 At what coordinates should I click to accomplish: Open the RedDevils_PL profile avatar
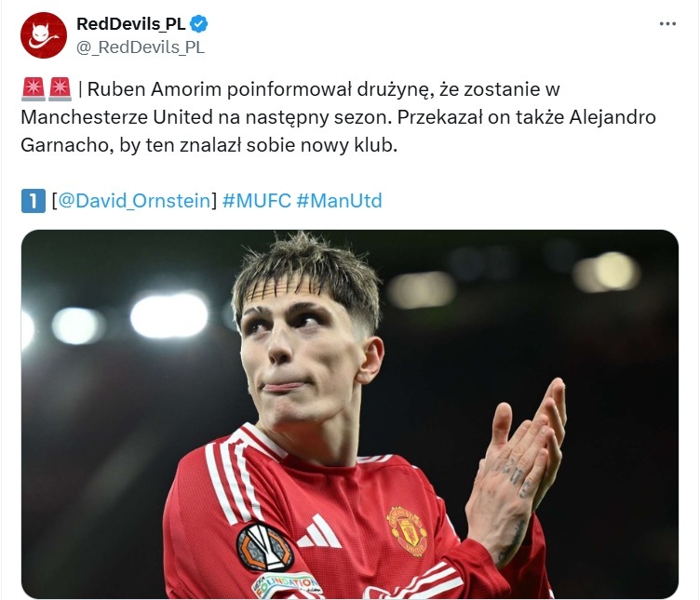pyautogui.click(x=44, y=35)
